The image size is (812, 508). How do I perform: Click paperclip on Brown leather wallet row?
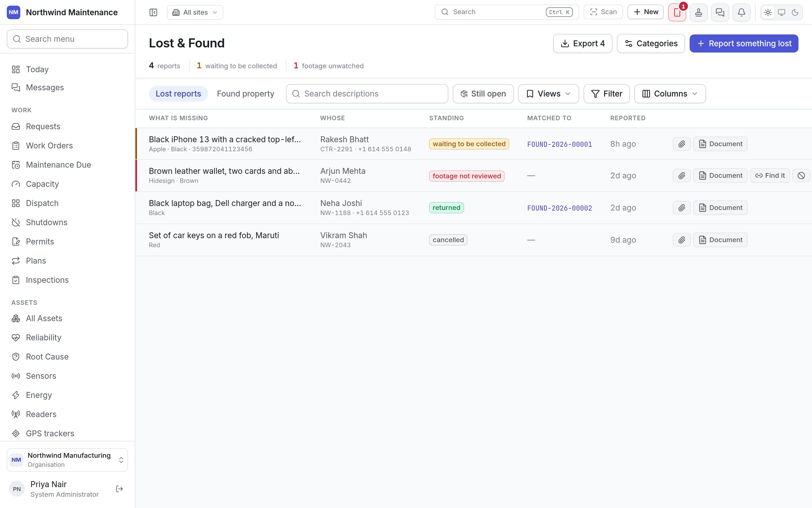point(681,175)
